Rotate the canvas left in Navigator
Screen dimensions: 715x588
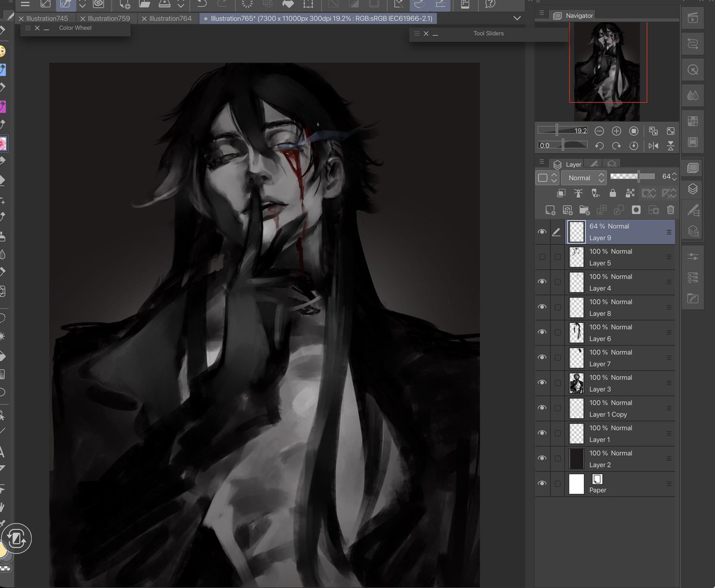tap(599, 145)
